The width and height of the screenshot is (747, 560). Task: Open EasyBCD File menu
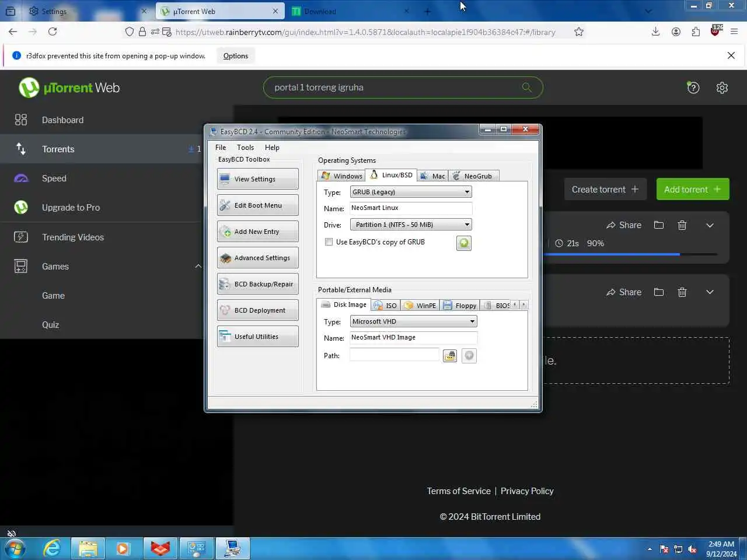point(221,148)
